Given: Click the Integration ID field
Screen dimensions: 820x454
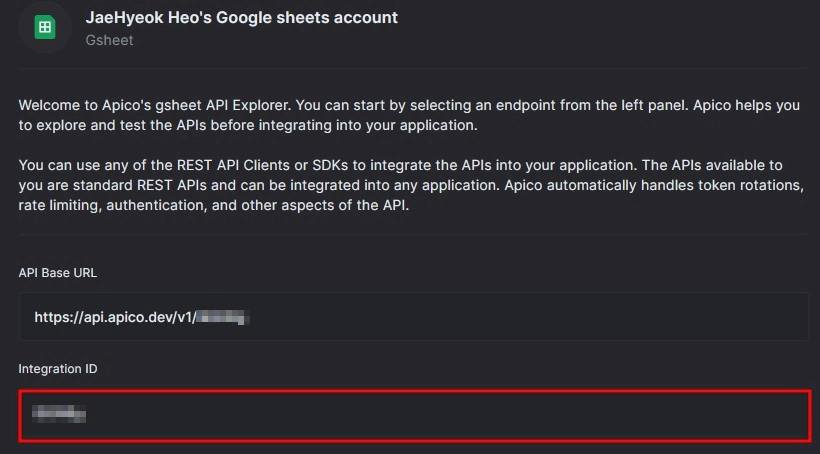Looking at the screenshot, I should coord(415,415).
